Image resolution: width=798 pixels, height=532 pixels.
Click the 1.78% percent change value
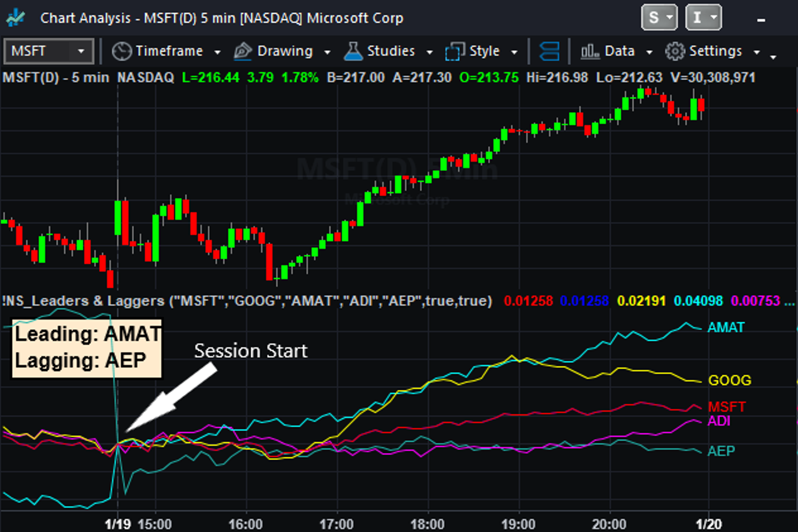[x=300, y=77]
